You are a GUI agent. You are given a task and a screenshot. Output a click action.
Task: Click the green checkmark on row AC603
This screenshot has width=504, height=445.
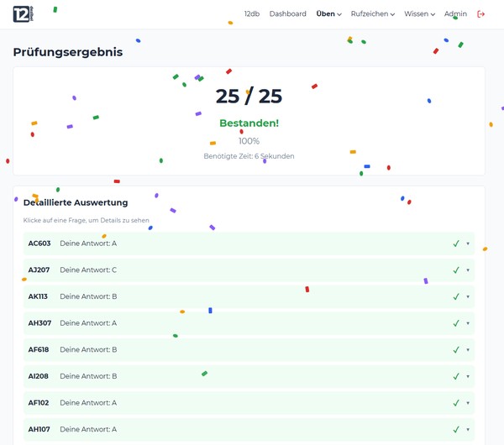tap(456, 243)
